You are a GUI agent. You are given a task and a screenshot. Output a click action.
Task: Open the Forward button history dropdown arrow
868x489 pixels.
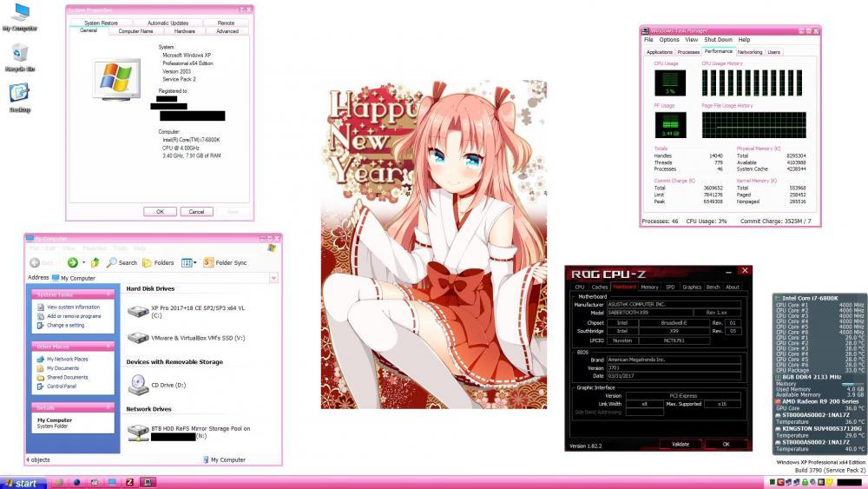coord(83,262)
